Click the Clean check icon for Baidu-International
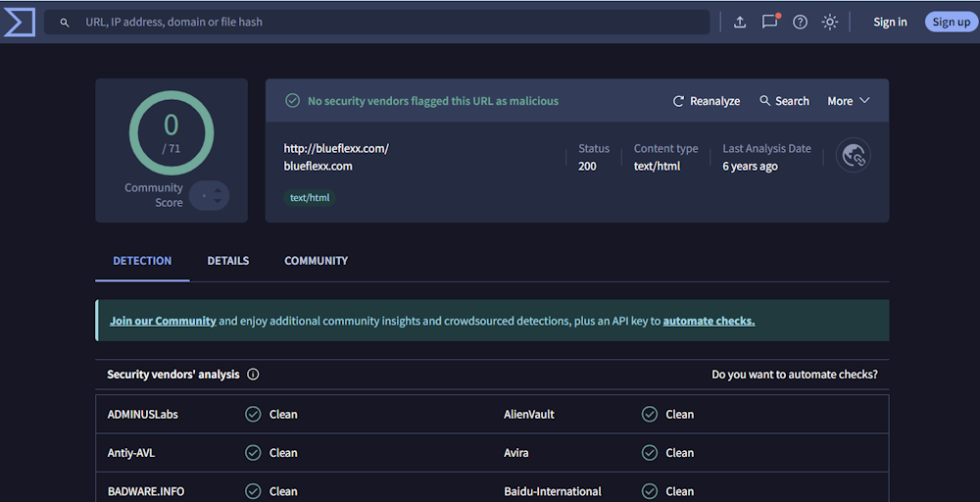This screenshot has height=502, width=980. coord(650,491)
